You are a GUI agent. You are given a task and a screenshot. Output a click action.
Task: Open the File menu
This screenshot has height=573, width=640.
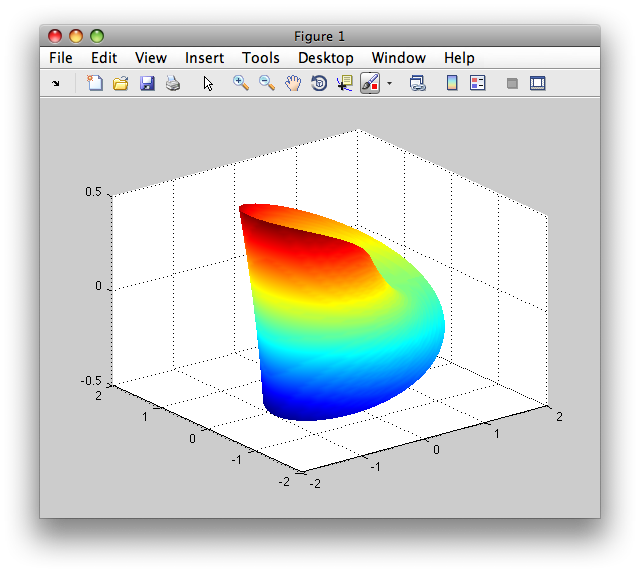[x=61, y=58]
